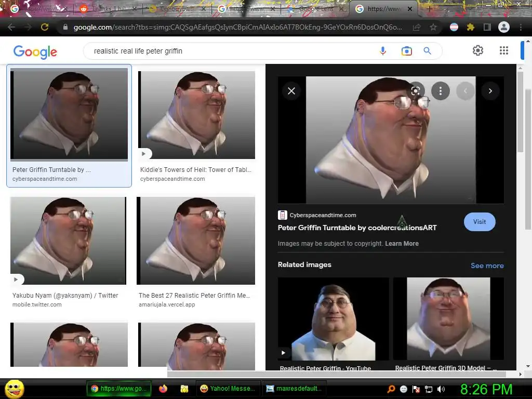This screenshot has width=532, height=399.
Task: Reload the page with the refresh icon
Action: [45, 27]
